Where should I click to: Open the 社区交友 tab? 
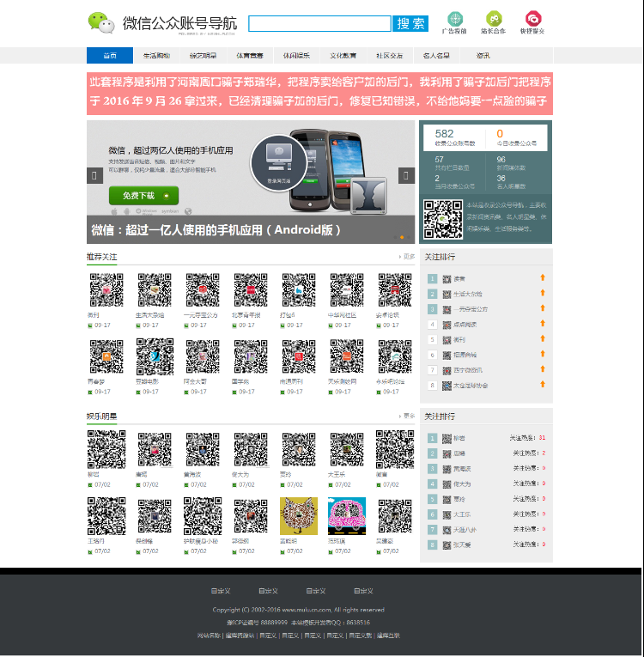coord(389,56)
